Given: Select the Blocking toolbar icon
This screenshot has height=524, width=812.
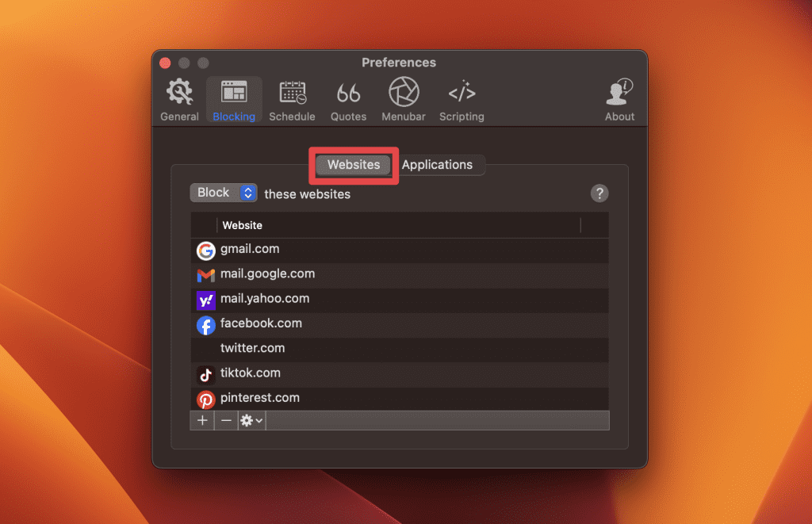Looking at the screenshot, I should (x=234, y=100).
